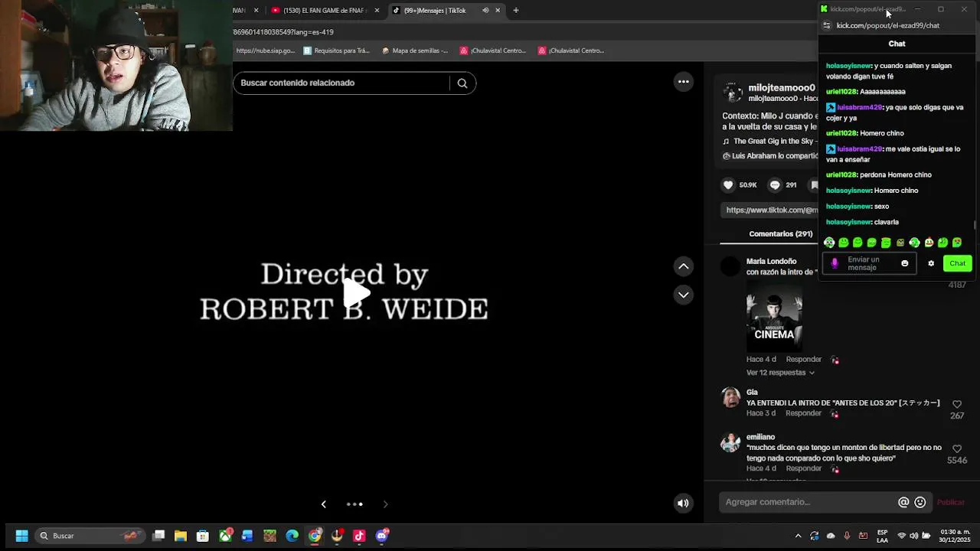The height and width of the screenshot is (551, 980).
Task: Open TikTok app icon in taskbar
Action: [x=359, y=536]
